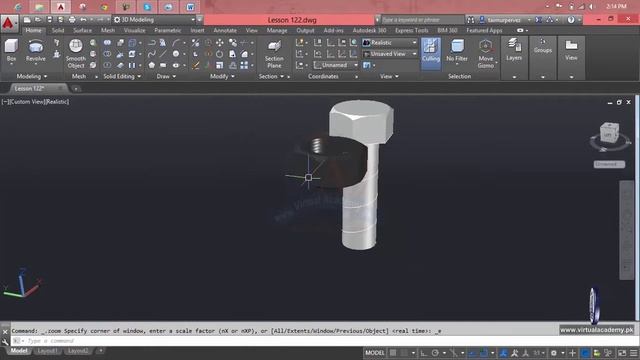Viewport: 640px width, 360px height.
Task: Open the AutoCAD application menu
Action: click(9, 23)
